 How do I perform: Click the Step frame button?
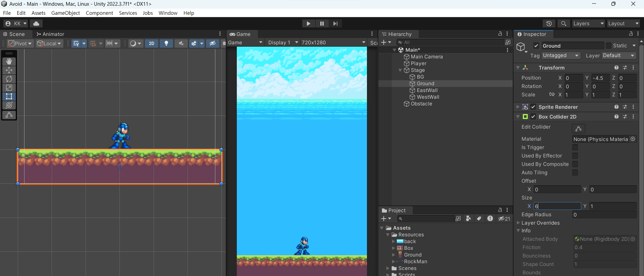coord(335,24)
